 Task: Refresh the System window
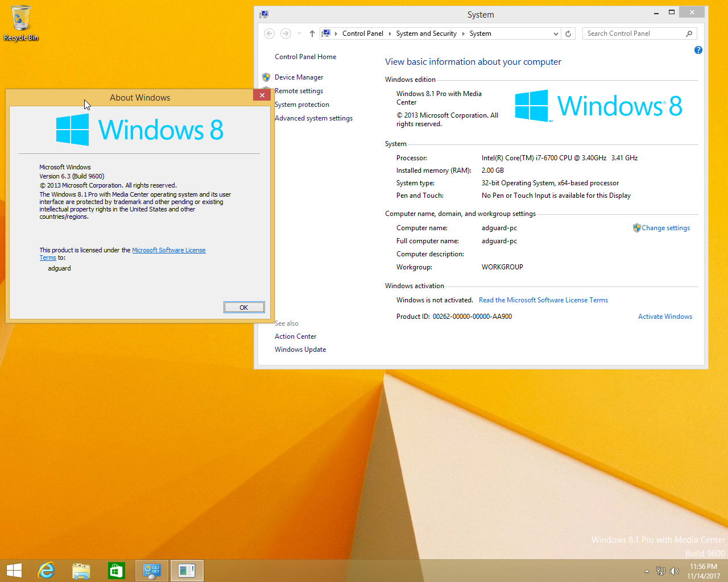coord(568,34)
